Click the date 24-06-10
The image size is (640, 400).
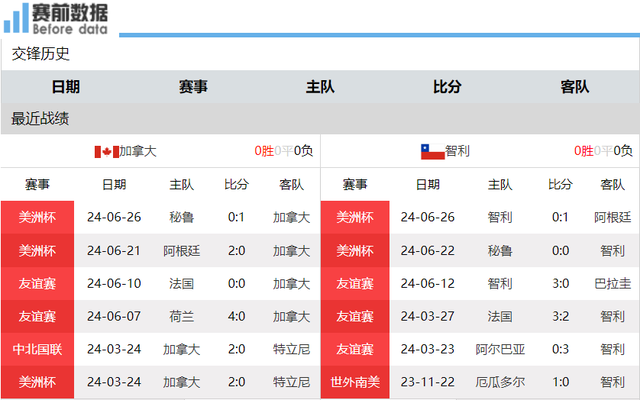[x=114, y=283]
